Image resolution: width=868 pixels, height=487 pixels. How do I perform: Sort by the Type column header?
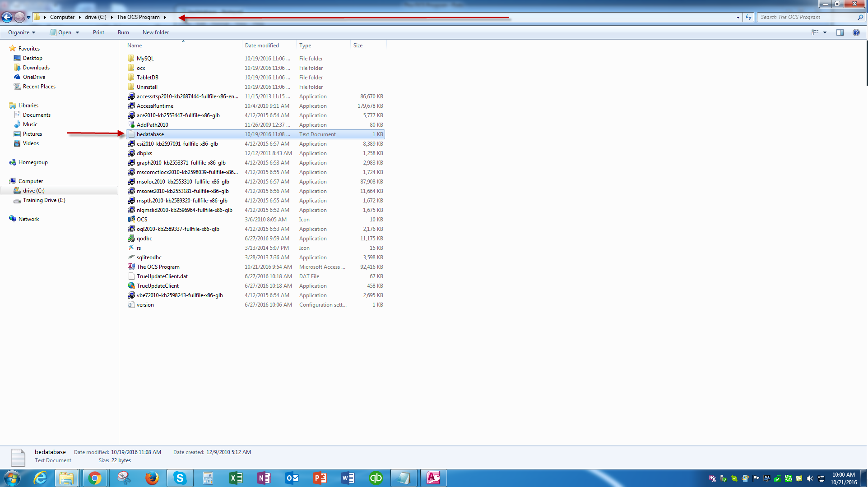tap(323, 46)
